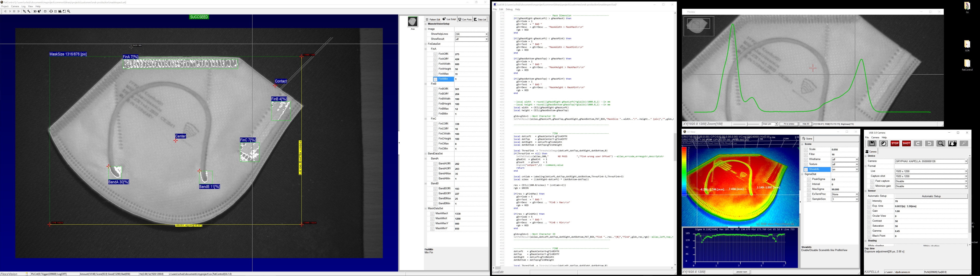This screenshot has height=276, width=980.
Task: Click the SUCCSEED status label
Action: pyautogui.click(x=199, y=17)
